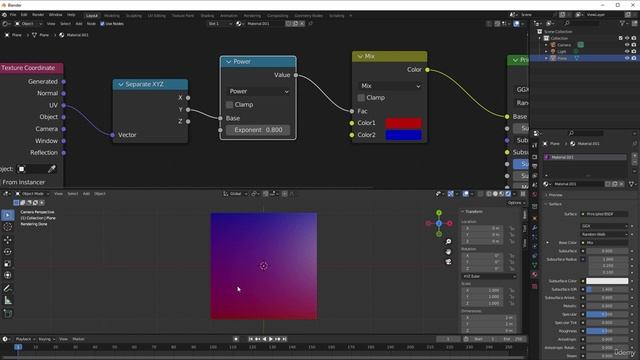Hide Light with its eye icon
The image size is (640, 360).
(x=627, y=51)
